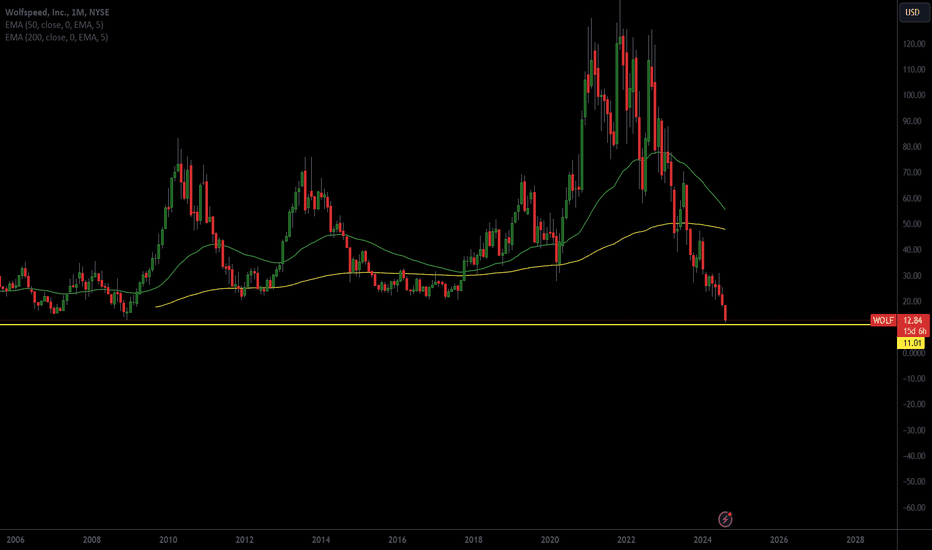Viewport: 932px width, 550px height.
Task: Select the yellow horizontal support line
Action: pos(434,325)
